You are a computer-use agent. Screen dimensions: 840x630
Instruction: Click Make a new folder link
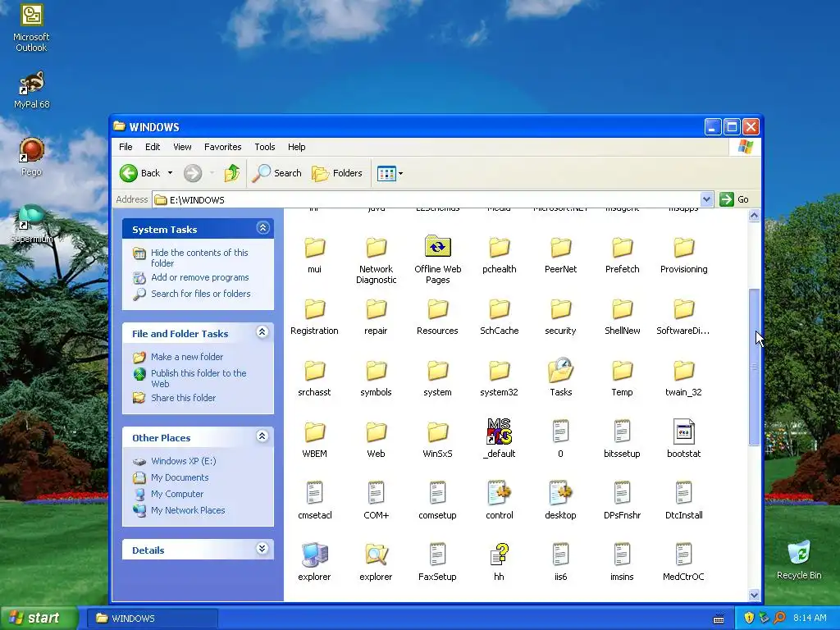(187, 357)
